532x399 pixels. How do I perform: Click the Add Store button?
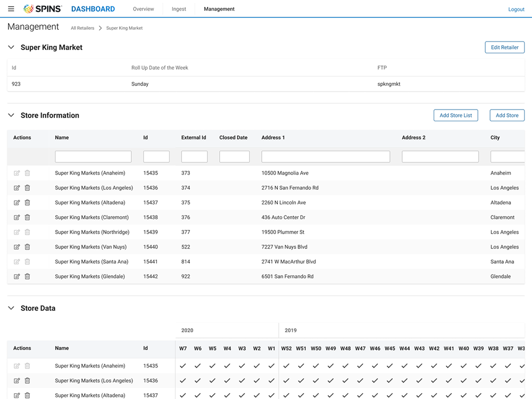pos(507,115)
